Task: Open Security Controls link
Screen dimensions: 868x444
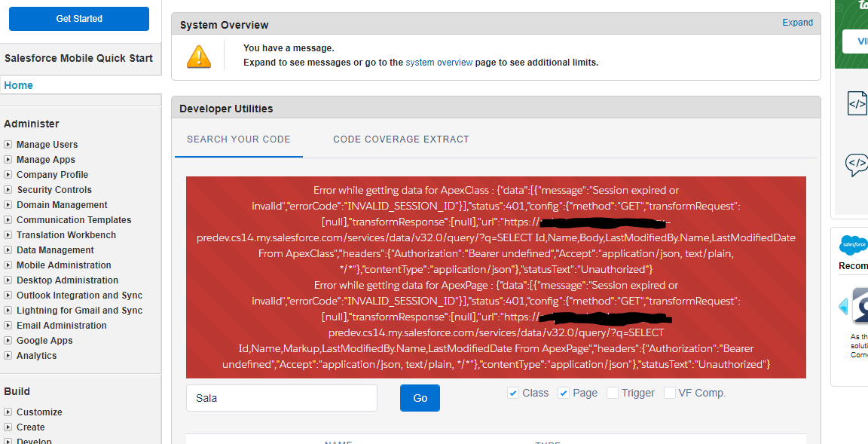Action: click(x=54, y=189)
